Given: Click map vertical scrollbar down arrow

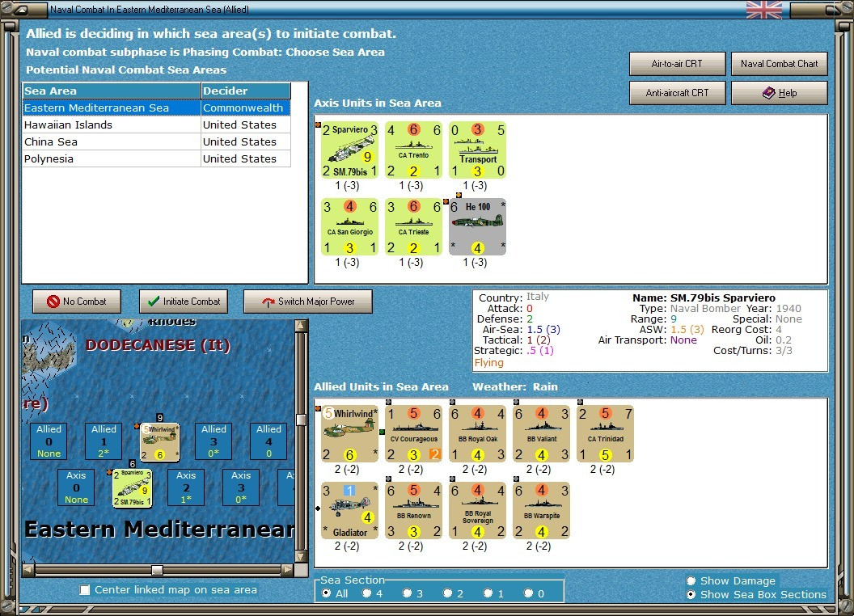Looking at the screenshot, I should [x=301, y=557].
